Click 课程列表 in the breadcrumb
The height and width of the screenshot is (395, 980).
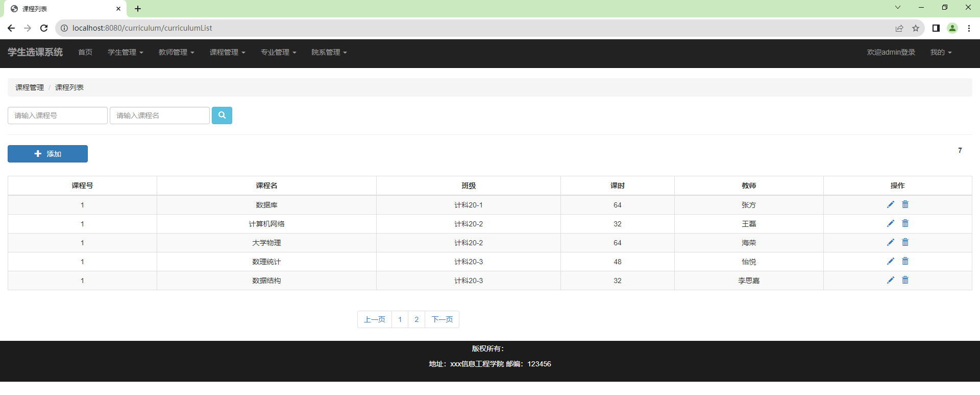(x=69, y=87)
